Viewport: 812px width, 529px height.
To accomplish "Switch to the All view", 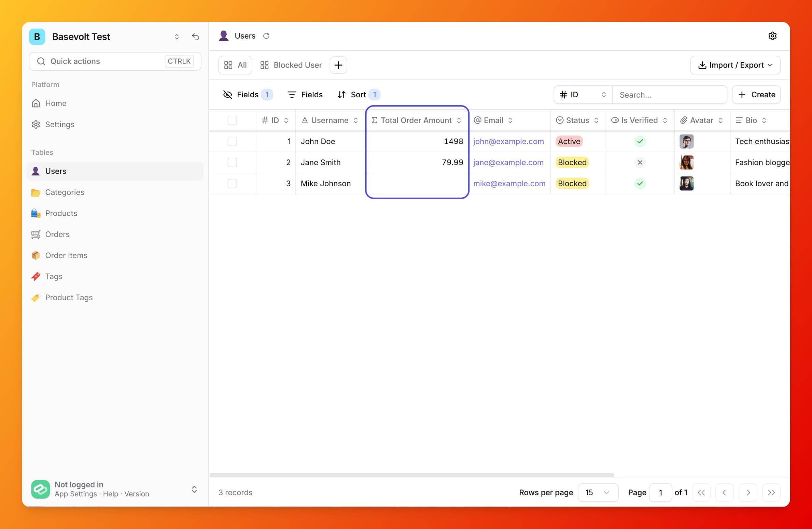I will (235, 65).
